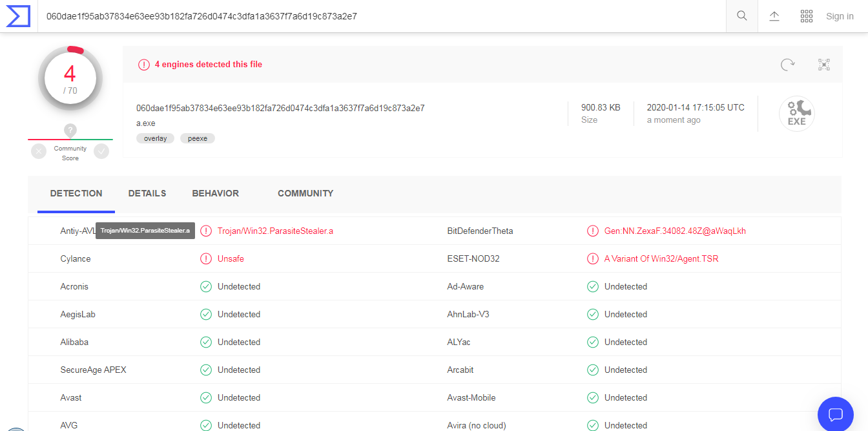Click the ESET-NOD32 engine name
Image resolution: width=868 pixels, height=431 pixels.
pos(473,258)
